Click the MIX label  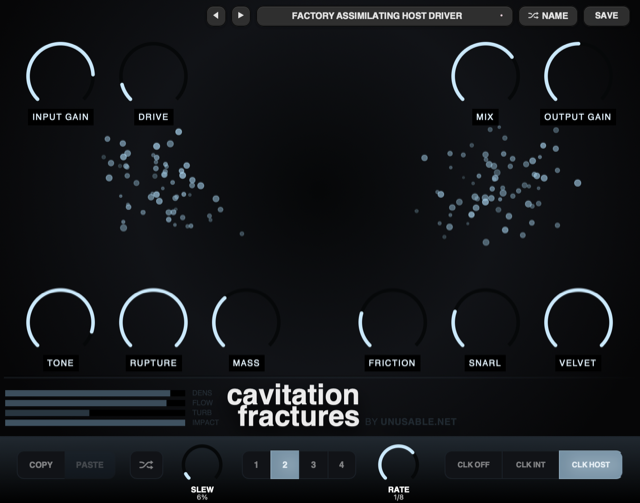485,117
